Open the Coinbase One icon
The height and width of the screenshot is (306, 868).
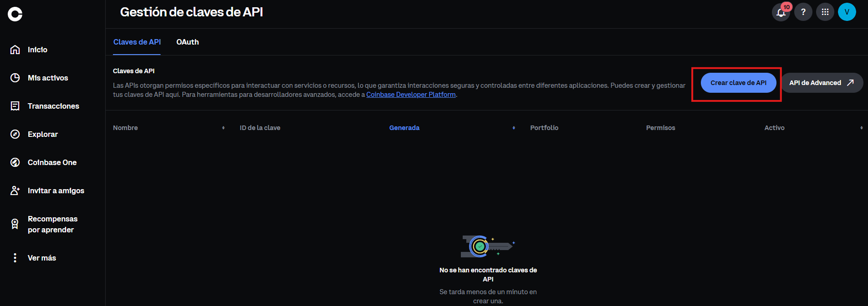point(15,162)
